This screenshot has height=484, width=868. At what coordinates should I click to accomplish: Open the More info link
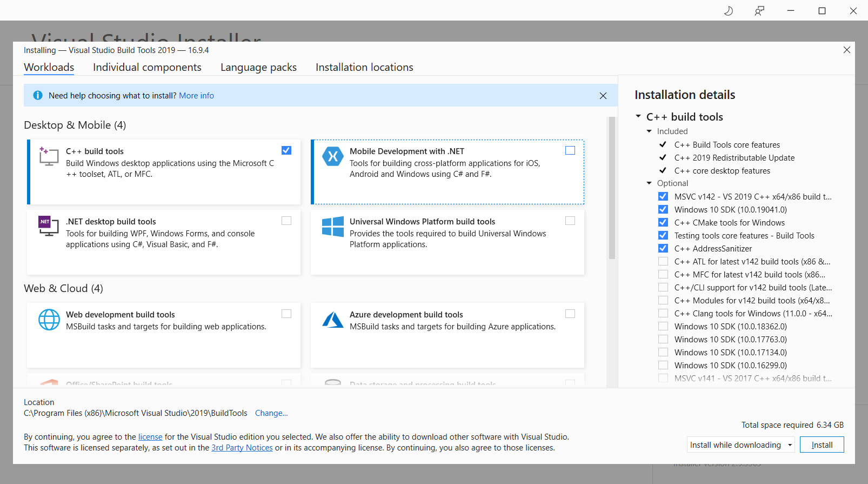pyautogui.click(x=196, y=95)
